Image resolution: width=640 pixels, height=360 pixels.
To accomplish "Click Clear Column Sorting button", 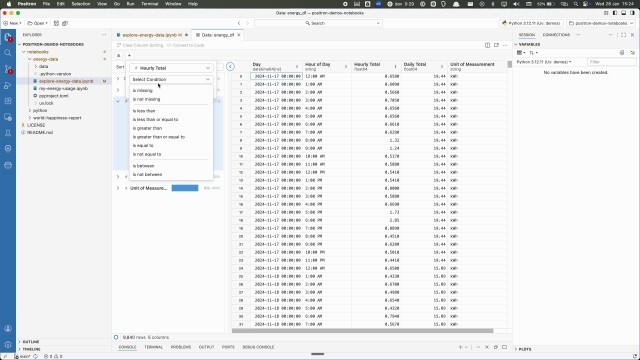I will tap(140, 45).
